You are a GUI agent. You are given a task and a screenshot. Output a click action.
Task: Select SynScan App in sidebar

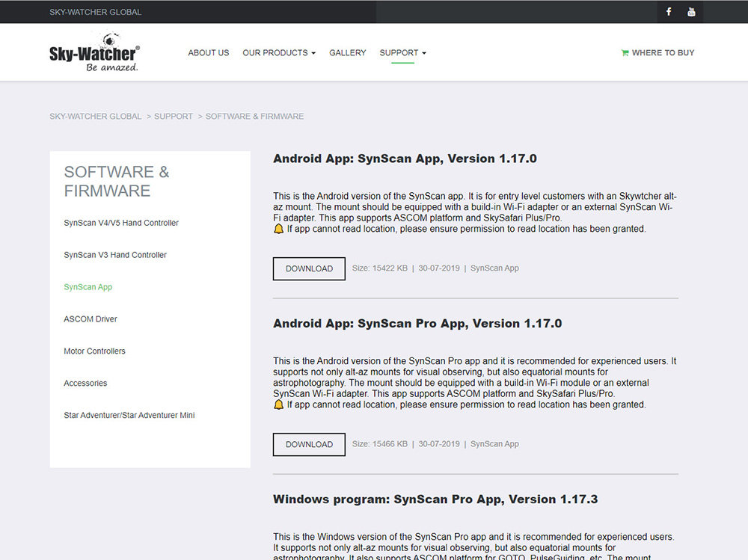click(x=88, y=286)
